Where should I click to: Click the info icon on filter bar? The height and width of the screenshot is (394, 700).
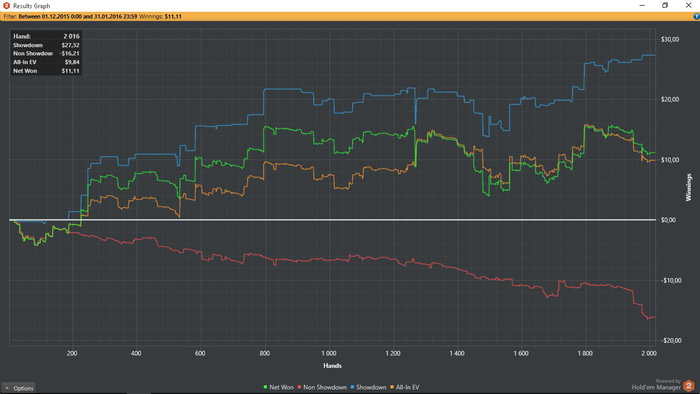[x=696, y=17]
